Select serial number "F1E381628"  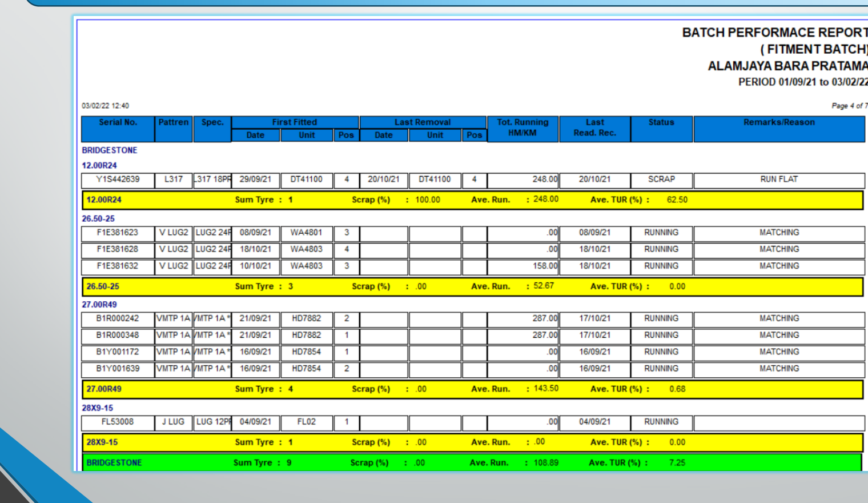118,249
